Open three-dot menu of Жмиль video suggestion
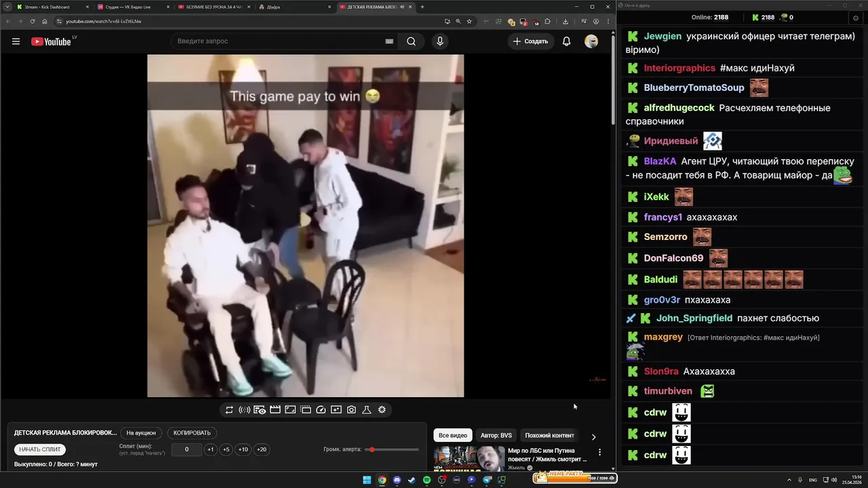868x488 pixels. [599, 451]
